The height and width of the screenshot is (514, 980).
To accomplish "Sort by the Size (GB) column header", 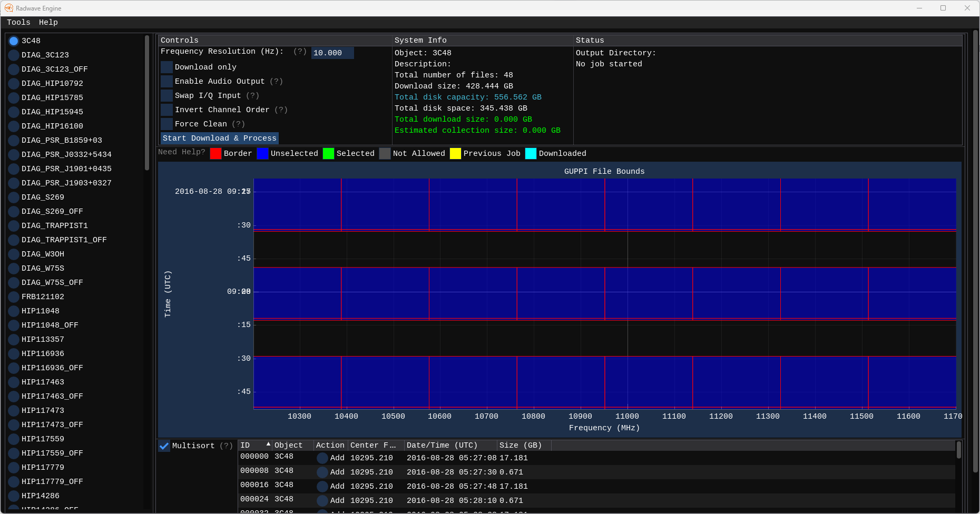I will coord(520,446).
